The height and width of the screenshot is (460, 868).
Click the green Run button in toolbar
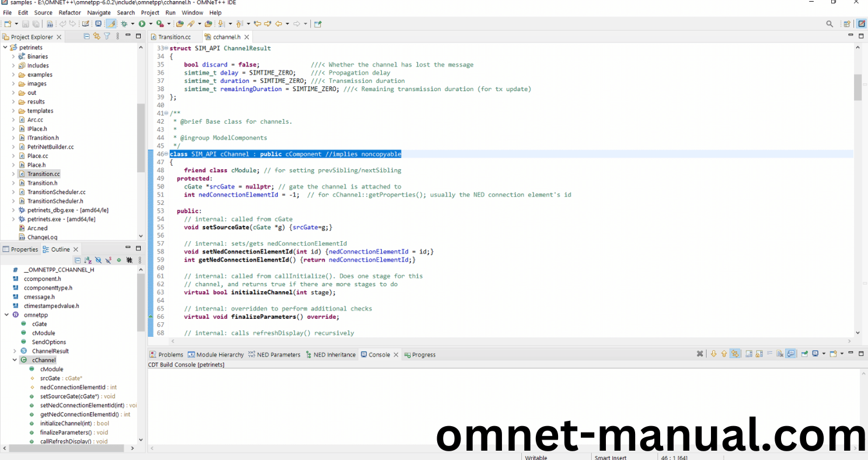coord(142,24)
